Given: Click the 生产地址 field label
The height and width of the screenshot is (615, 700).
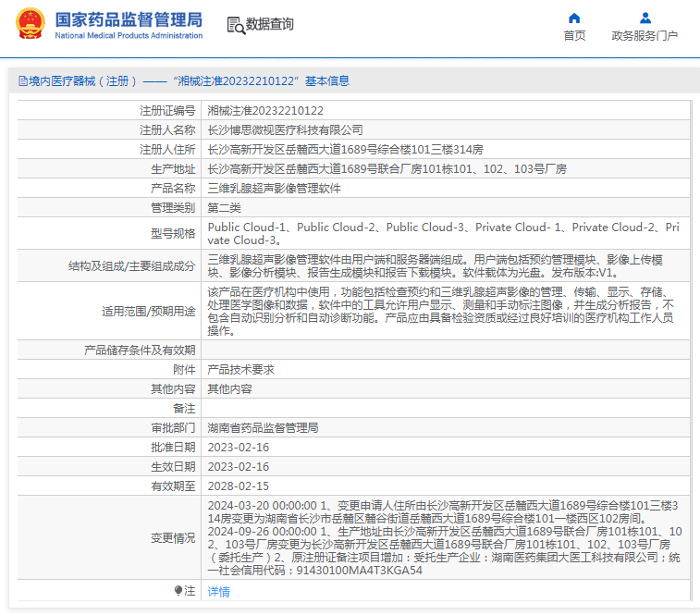Looking at the screenshot, I should 173,169.
